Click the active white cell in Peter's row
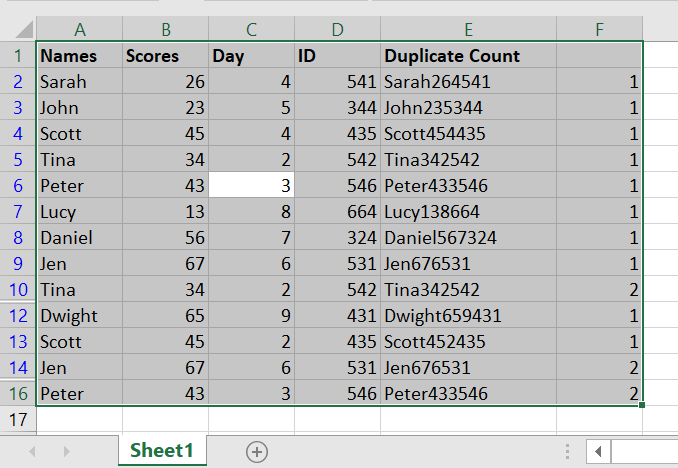This screenshot has width=678, height=468. [252, 185]
